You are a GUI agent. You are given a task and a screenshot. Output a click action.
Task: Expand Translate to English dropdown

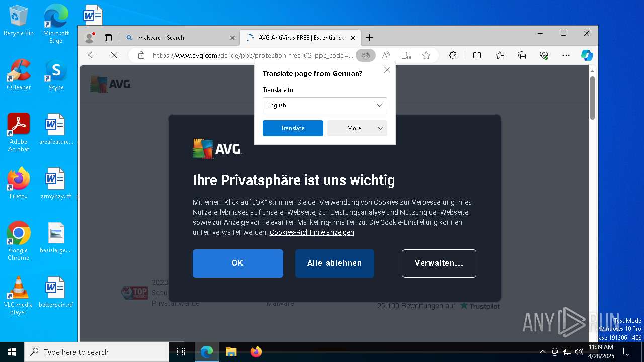click(325, 105)
